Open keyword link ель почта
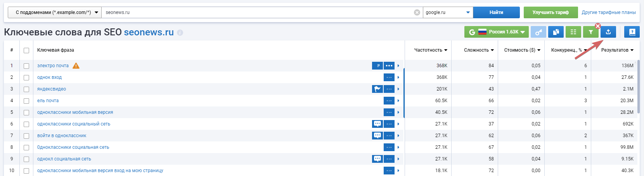 click(x=48, y=101)
